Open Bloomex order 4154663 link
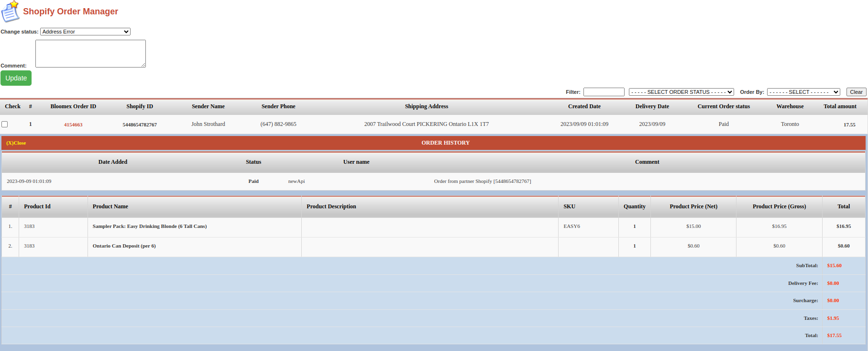This screenshot has height=351, width=868. pyautogui.click(x=73, y=125)
